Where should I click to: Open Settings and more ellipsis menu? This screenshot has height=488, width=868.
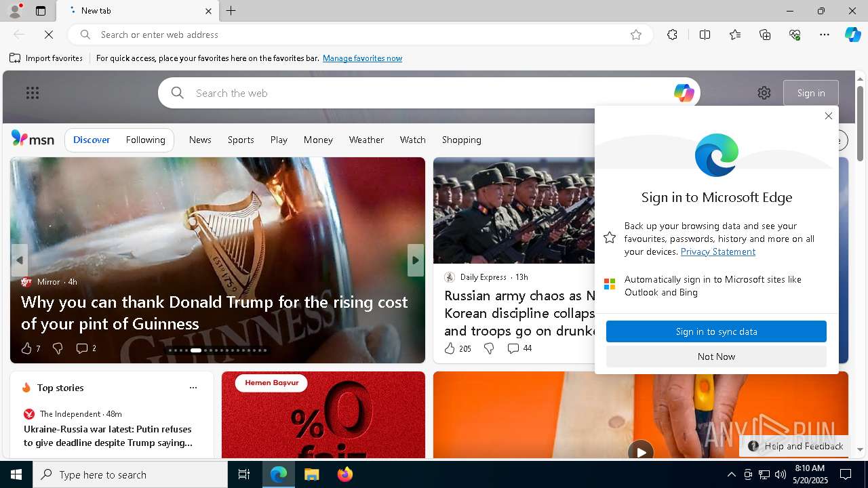pos(825,35)
